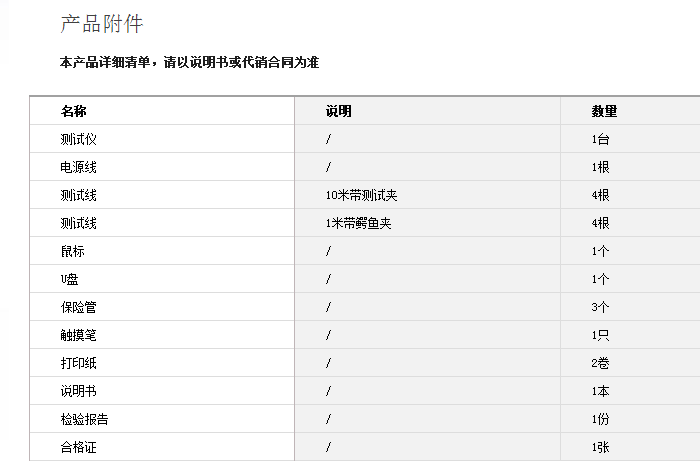Select the 鼠标 row name

[73, 251]
